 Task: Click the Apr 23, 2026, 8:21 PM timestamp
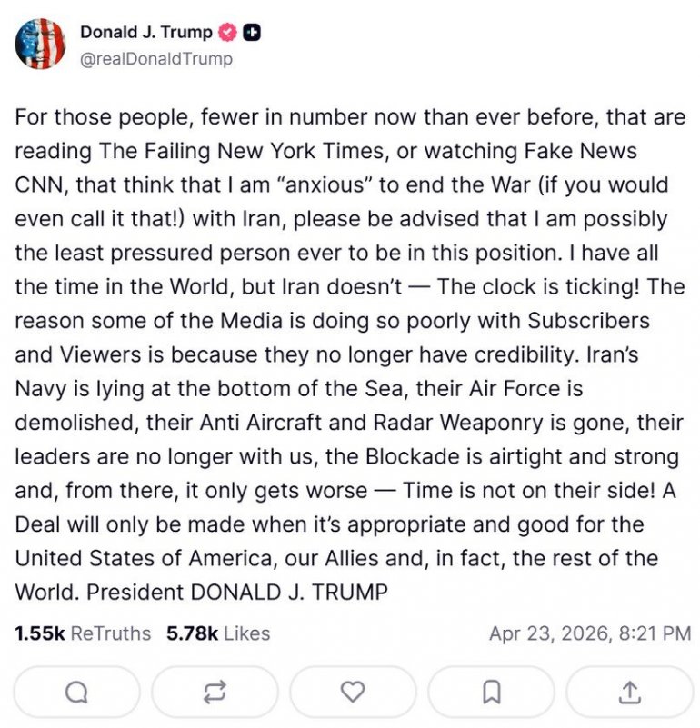point(589,633)
